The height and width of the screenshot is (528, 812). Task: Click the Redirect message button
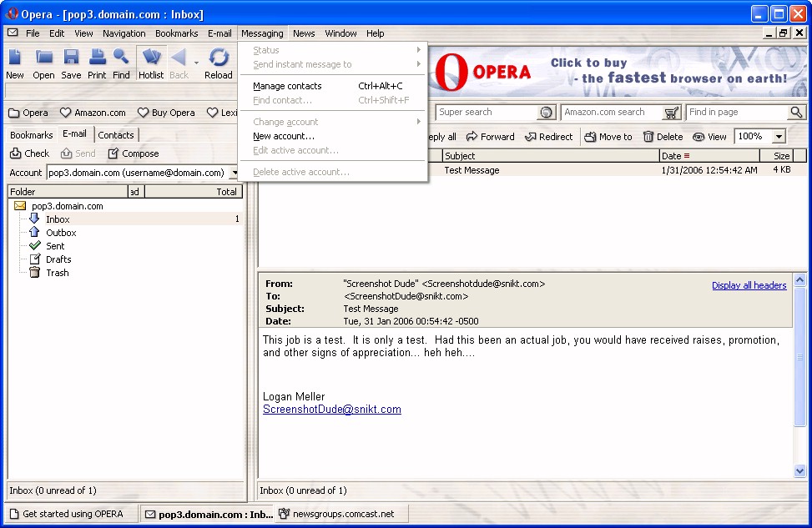549,137
